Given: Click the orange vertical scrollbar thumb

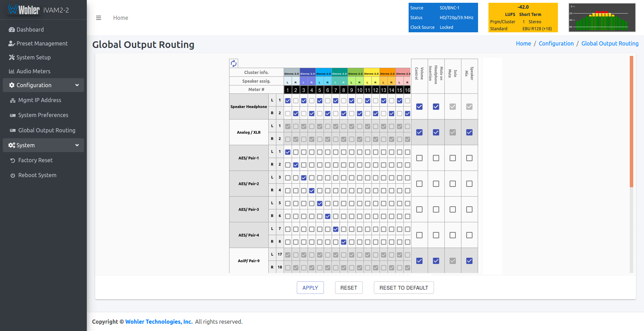Looking at the screenshot, I should point(632,122).
